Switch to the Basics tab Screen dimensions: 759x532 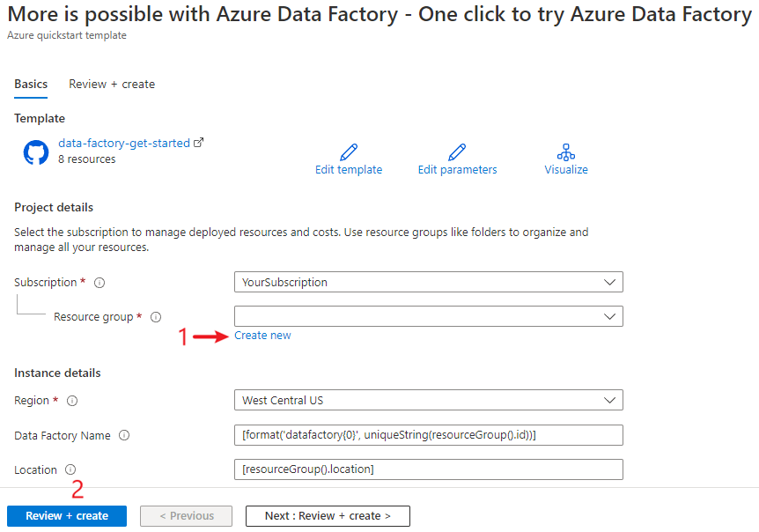point(31,85)
